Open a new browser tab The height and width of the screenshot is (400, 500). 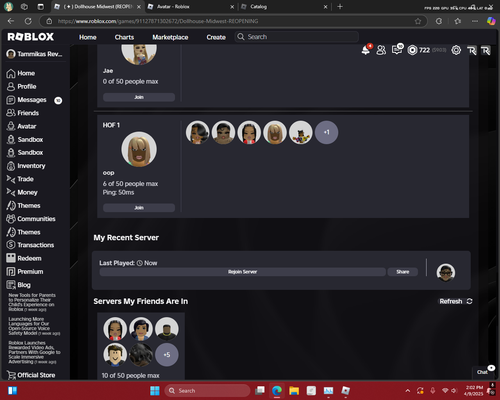340,7
